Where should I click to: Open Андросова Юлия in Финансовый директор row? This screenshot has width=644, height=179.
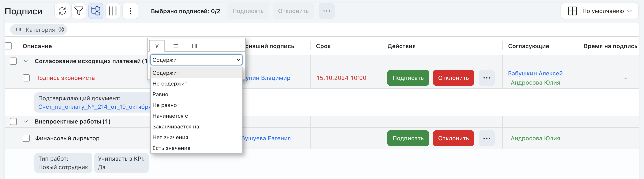535,138
